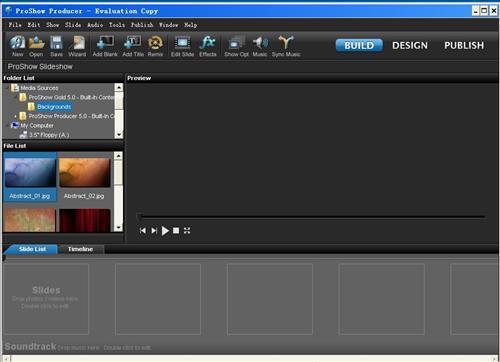Click the Save toolbar icon

56,46
